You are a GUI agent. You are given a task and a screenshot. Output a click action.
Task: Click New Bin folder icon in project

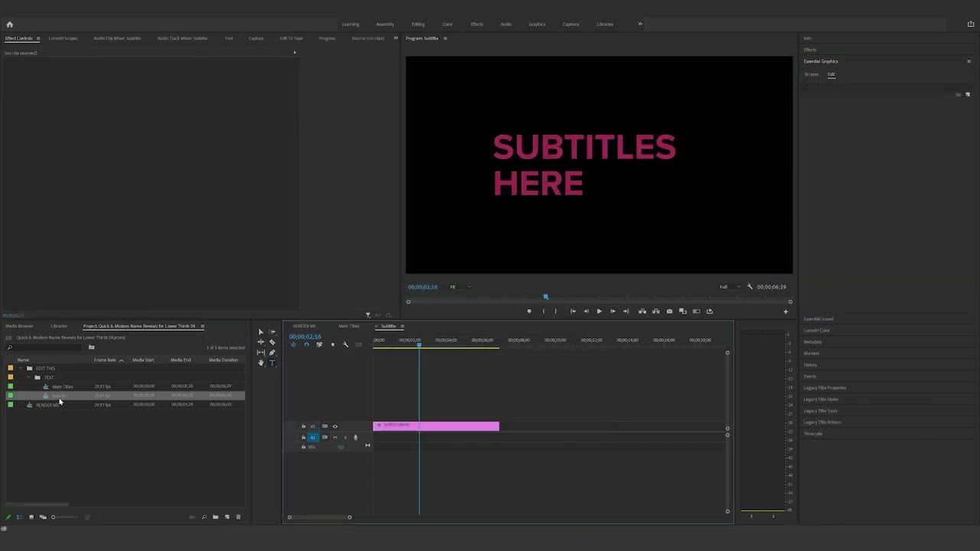coord(215,517)
